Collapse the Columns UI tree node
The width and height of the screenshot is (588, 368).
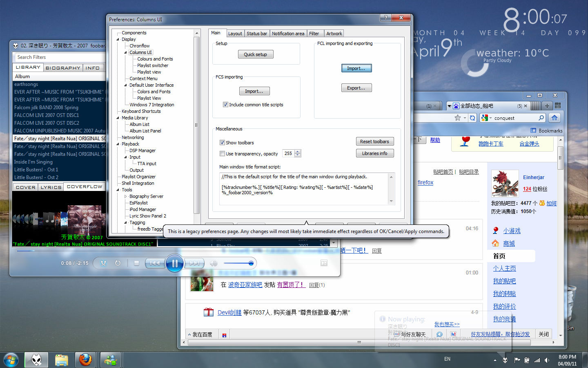tap(126, 53)
